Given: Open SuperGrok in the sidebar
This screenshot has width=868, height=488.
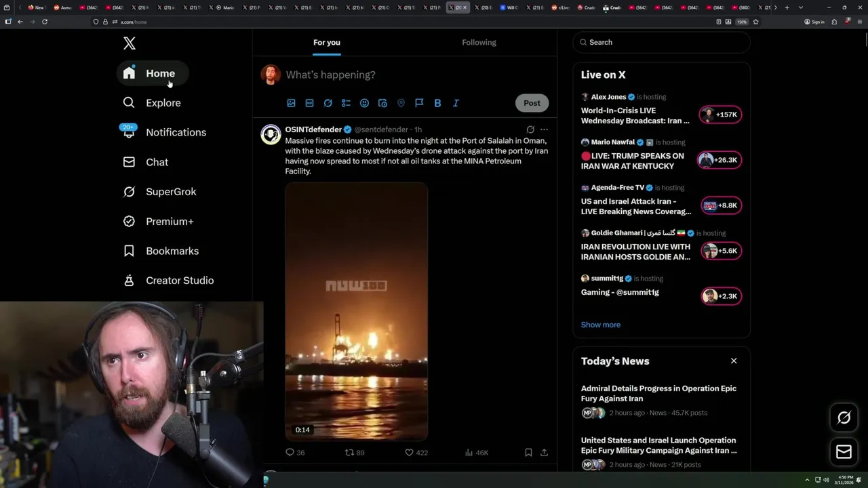Looking at the screenshot, I should pyautogui.click(x=160, y=192).
